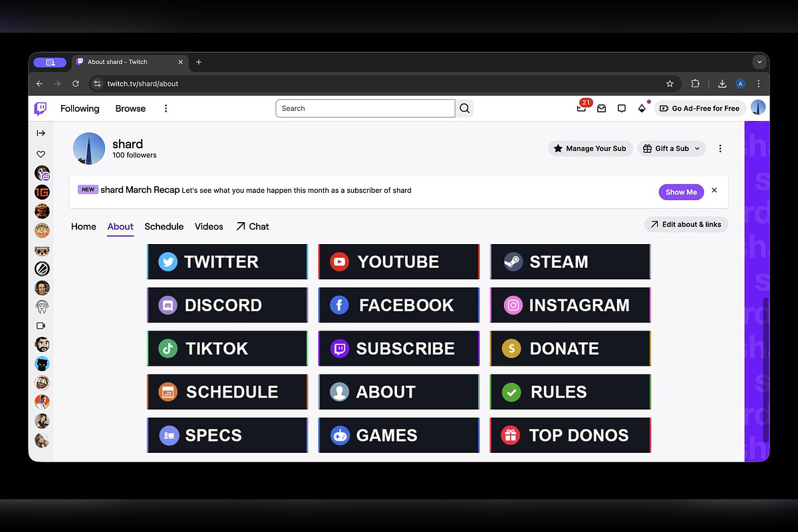Open the FACEBOOK panel
Image resolution: width=798 pixels, height=532 pixels.
(x=399, y=305)
